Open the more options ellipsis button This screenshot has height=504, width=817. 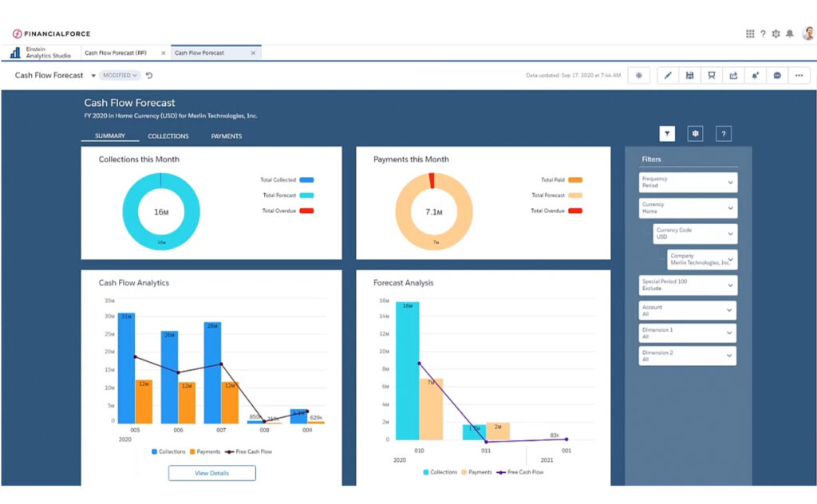coord(799,76)
